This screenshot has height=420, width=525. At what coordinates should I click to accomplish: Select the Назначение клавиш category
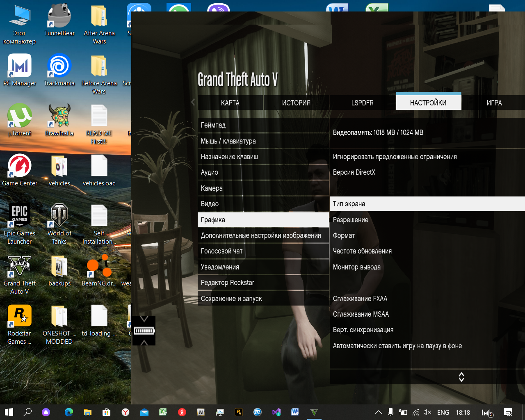(x=263, y=157)
